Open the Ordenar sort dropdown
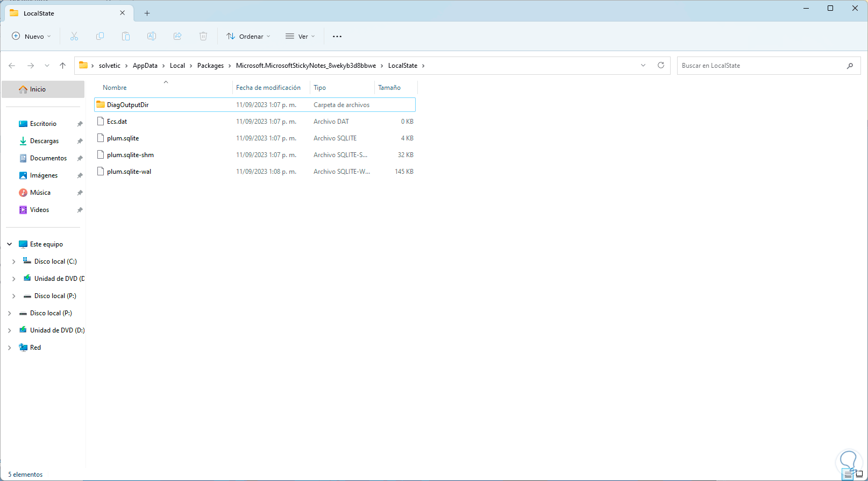Screen dimensions: 868x481 [x=248, y=37]
